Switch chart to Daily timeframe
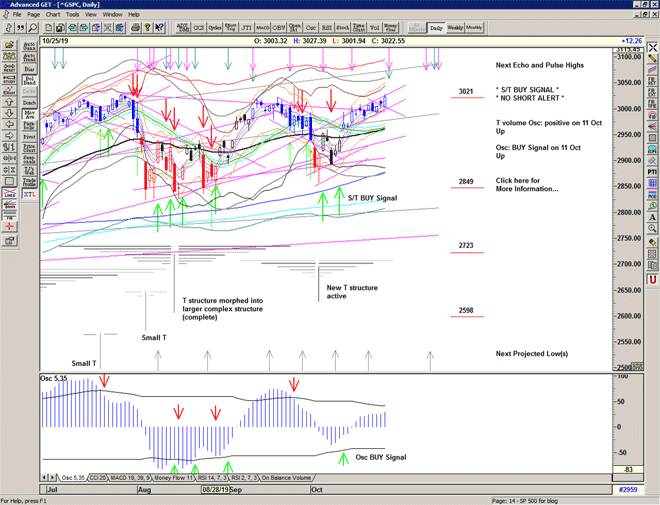660x505 pixels. click(436, 28)
